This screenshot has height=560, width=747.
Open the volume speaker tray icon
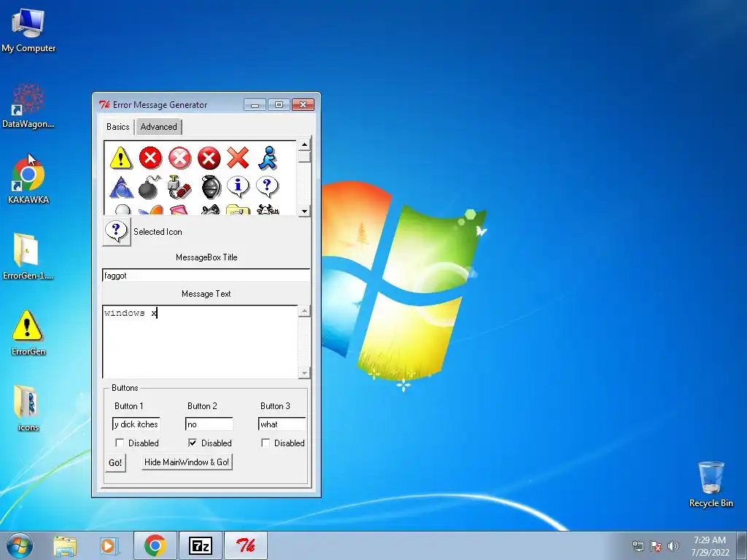pos(673,545)
